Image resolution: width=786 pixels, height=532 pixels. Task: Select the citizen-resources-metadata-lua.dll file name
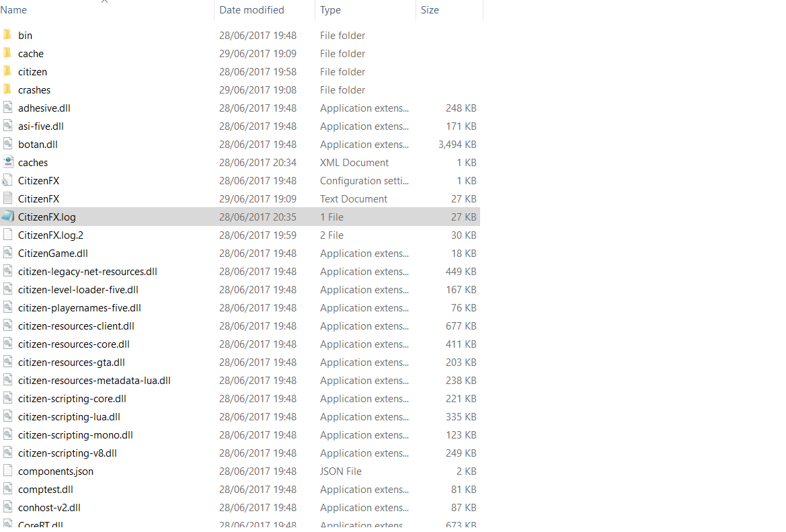[94, 380]
